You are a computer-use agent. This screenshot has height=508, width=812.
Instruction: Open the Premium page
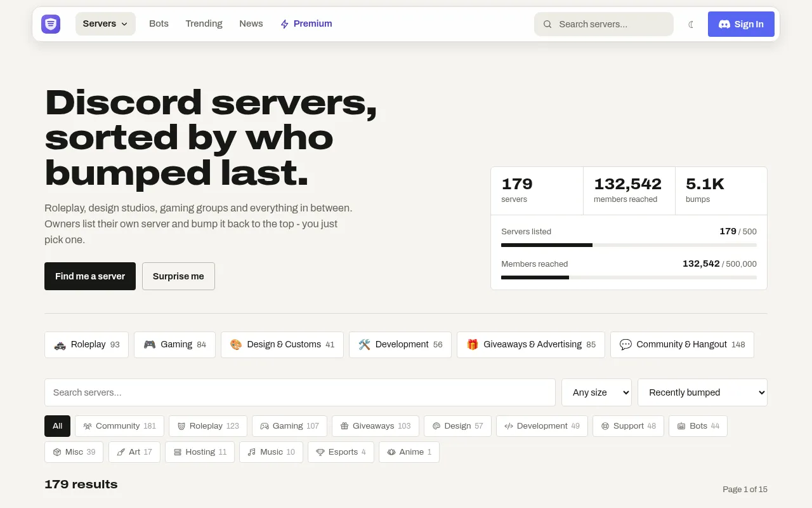306,23
